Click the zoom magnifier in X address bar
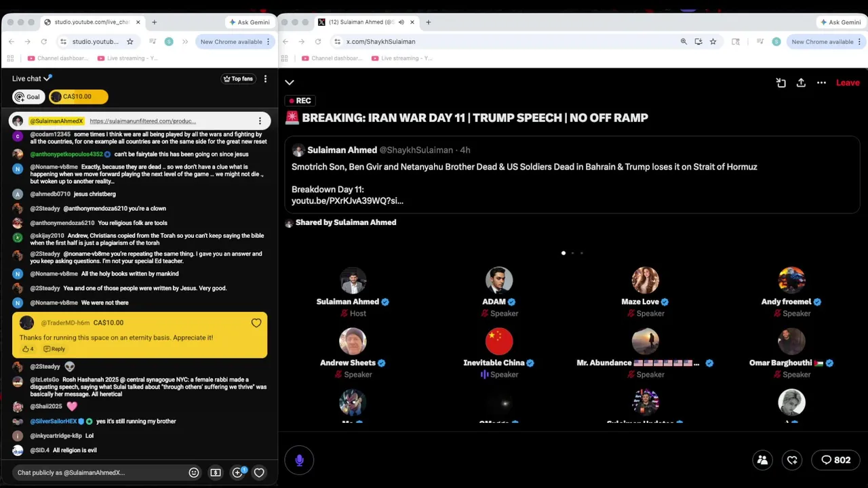The width and height of the screenshot is (868, 488). pos(684,41)
